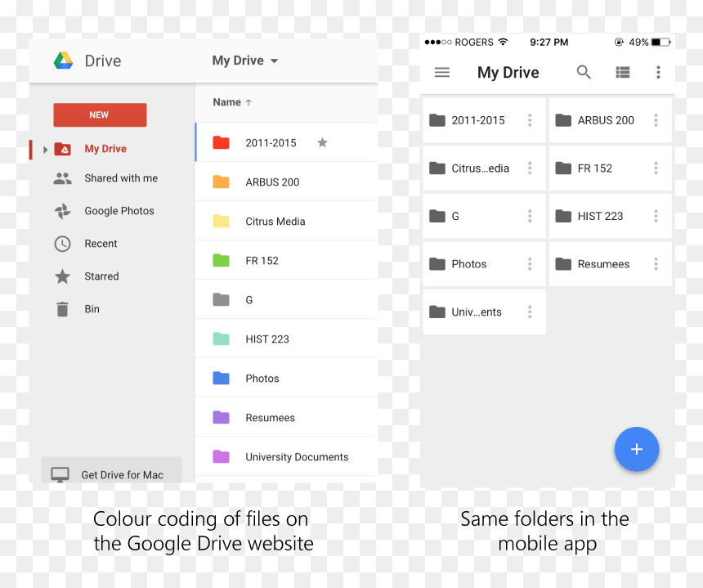
Task: Tap the search magnifier in mobile app
Action: pyautogui.click(x=584, y=72)
